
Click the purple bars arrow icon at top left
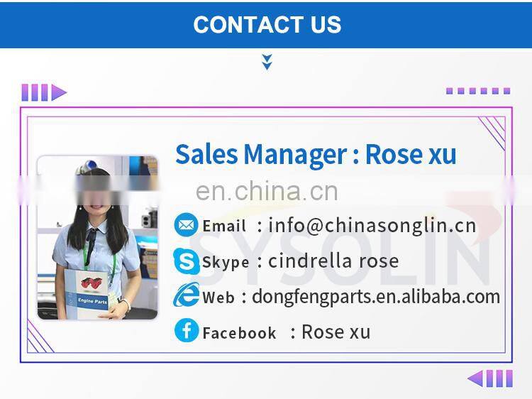click(44, 92)
